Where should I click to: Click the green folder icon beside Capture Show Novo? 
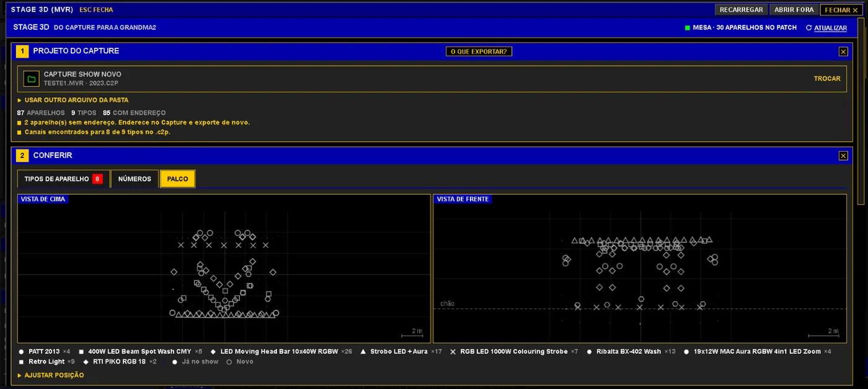pyautogui.click(x=32, y=79)
